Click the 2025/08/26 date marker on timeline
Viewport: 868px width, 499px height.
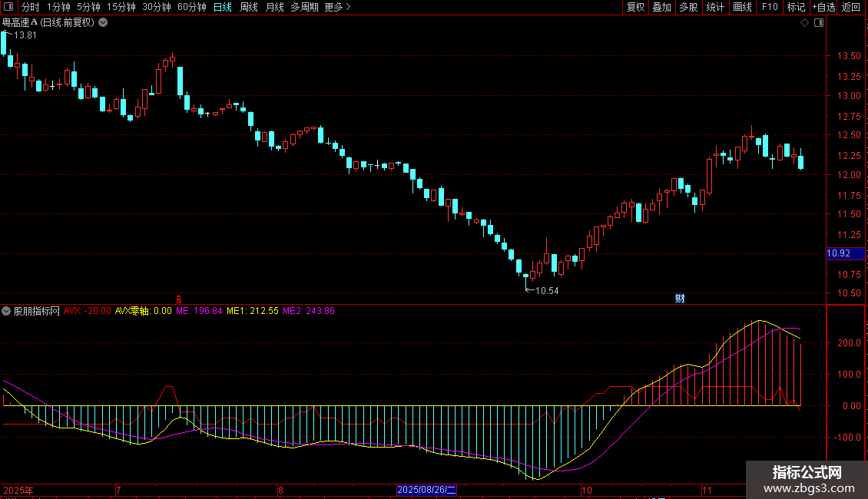point(427,490)
